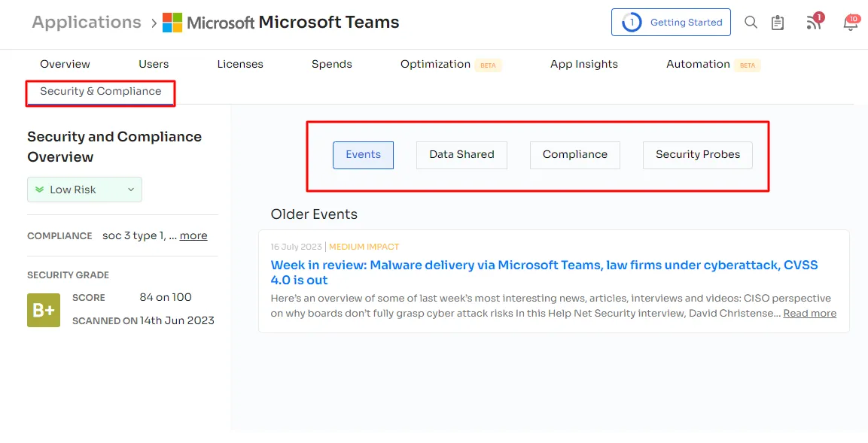Open the clipboard tasks icon

click(x=778, y=22)
